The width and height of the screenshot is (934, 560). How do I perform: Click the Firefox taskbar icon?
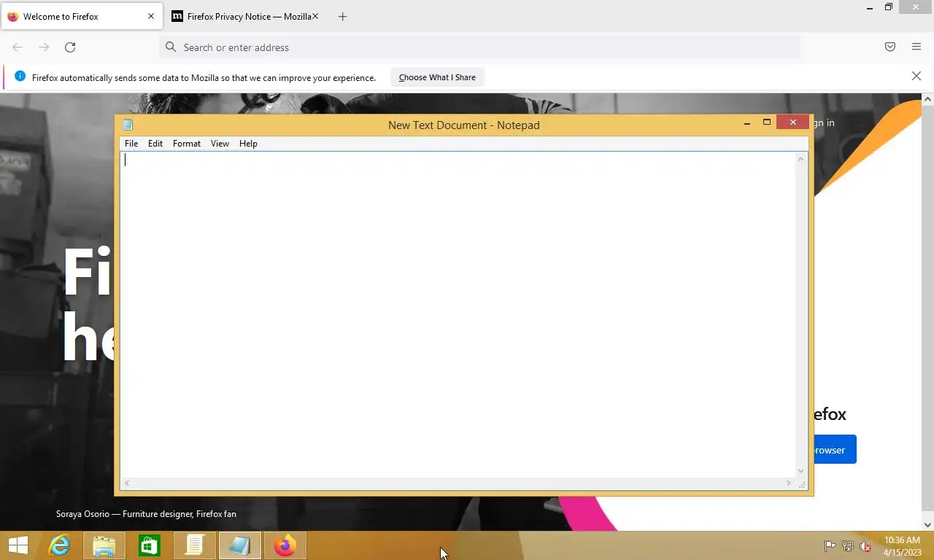(x=285, y=545)
